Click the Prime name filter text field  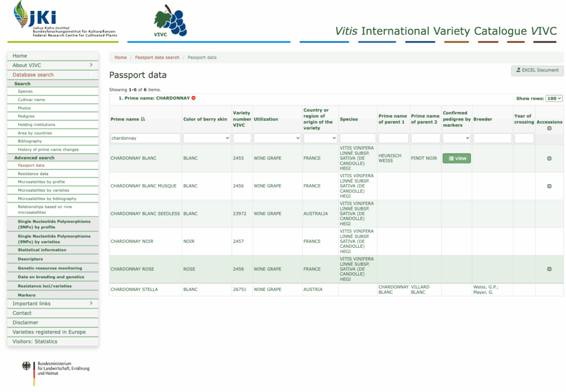(x=145, y=138)
